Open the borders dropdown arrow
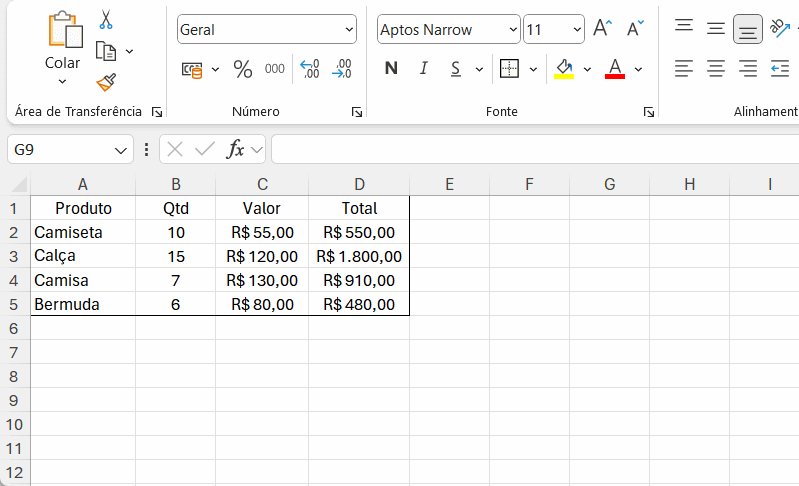This screenshot has height=486, width=799. tap(533, 69)
